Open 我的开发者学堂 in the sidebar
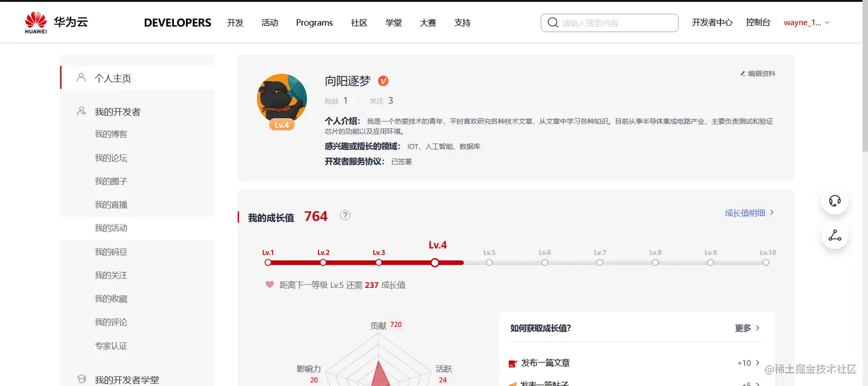868x386 pixels. [x=127, y=380]
